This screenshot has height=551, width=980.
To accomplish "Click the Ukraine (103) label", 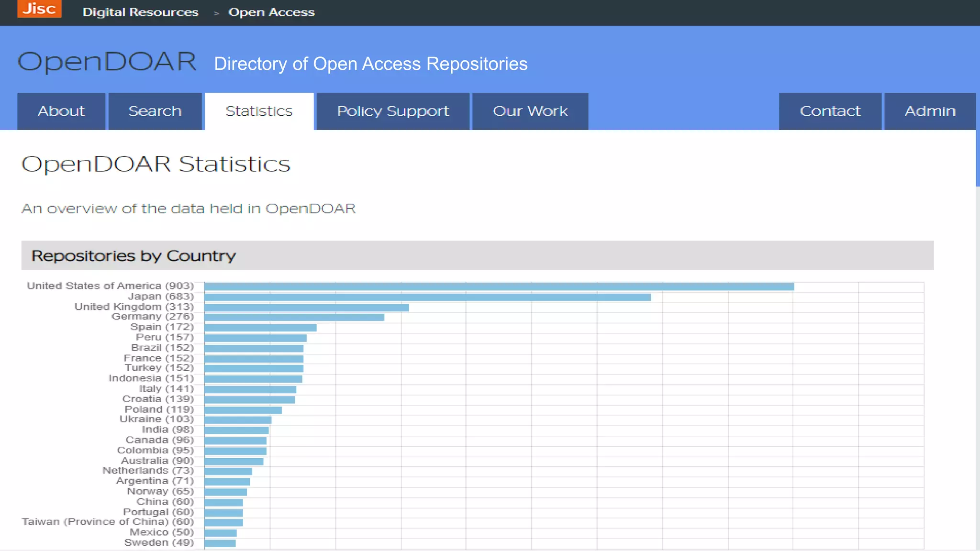I will tap(157, 419).
